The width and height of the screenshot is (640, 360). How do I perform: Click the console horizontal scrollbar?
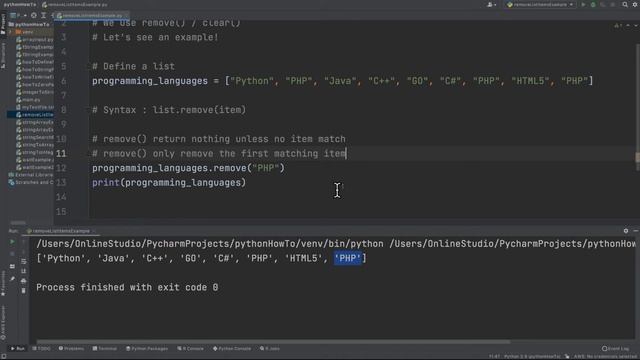pos(273,342)
